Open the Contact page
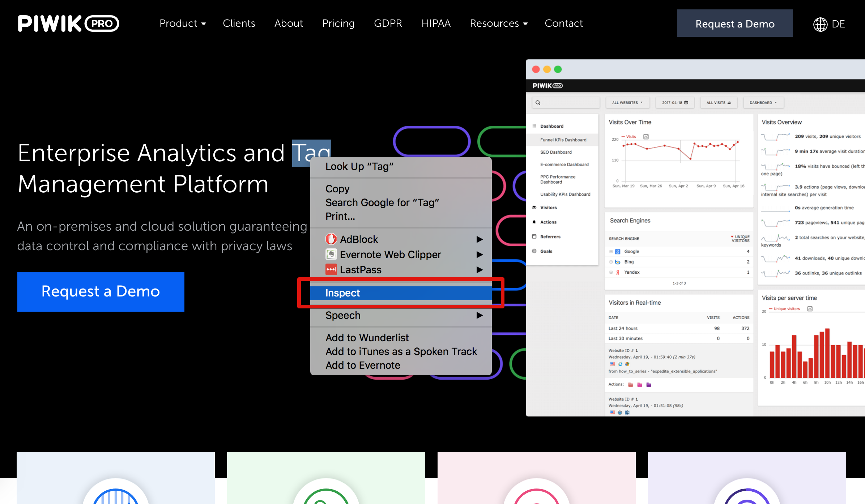 pos(564,24)
